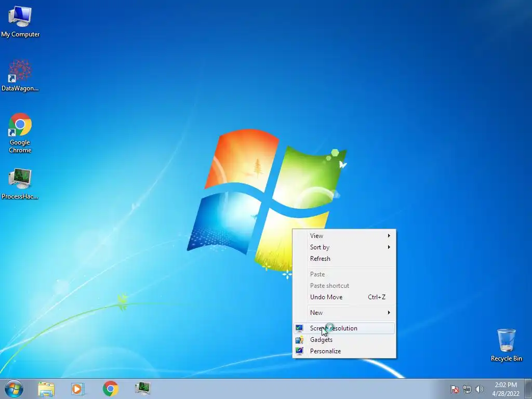Choose Undo Move in the context menu
532x399 pixels.
point(344,297)
